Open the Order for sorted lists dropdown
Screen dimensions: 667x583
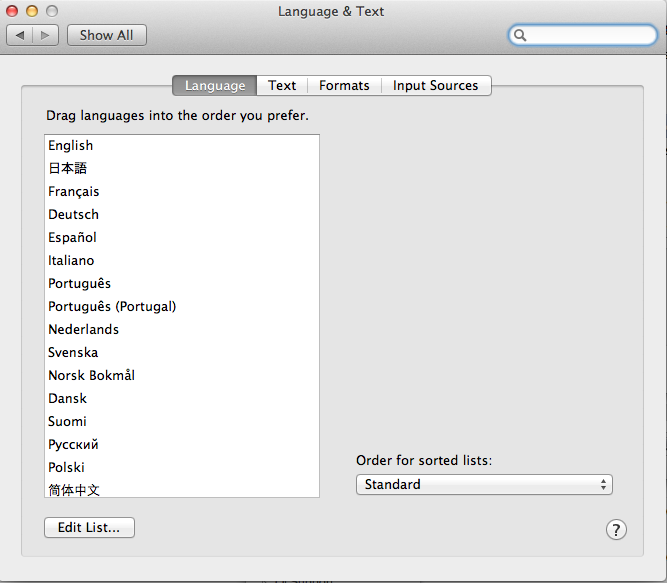coord(484,484)
